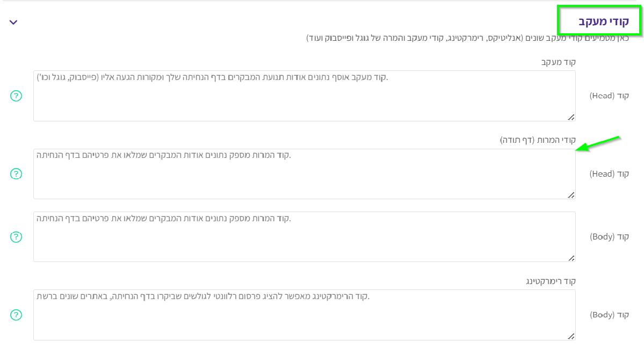Focus the conversion codes Head textarea
Screen dimensions: 644x356
304,174
